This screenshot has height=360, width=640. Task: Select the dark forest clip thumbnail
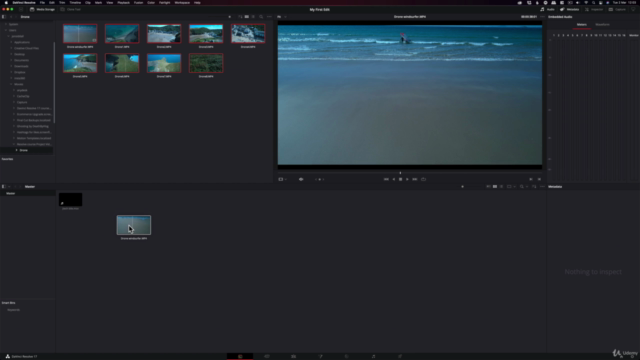pyautogui.click(x=206, y=63)
